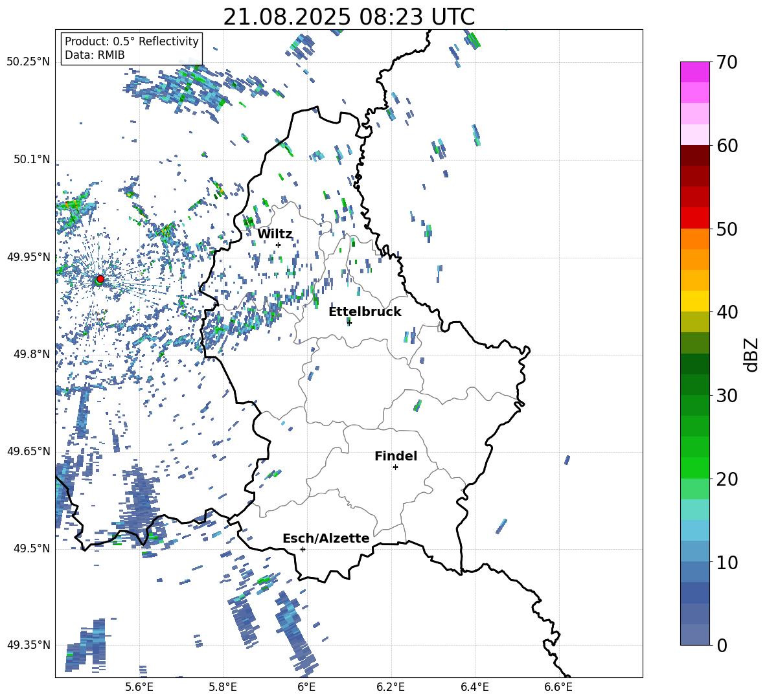Click the Findel station label
This screenshot has height=700, width=767.
click(396, 456)
